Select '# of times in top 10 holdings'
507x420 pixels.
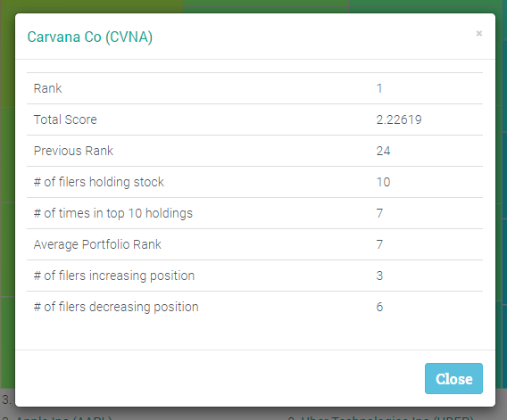pyautogui.click(x=113, y=213)
